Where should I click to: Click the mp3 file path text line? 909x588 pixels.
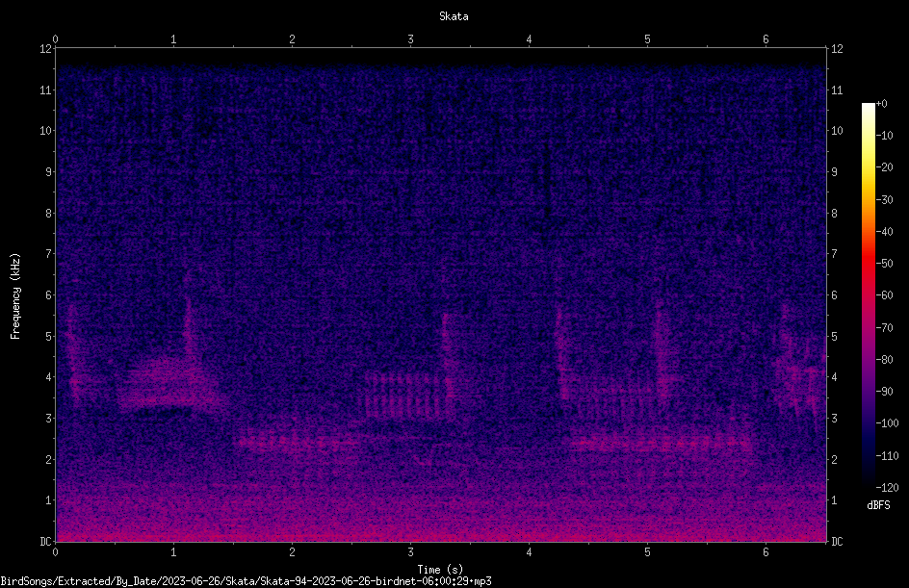(x=246, y=581)
